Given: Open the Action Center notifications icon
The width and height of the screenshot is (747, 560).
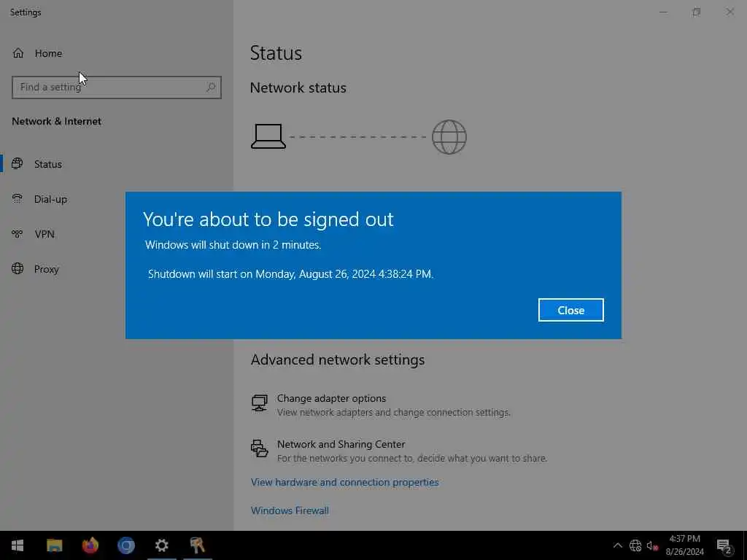Looking at the screenshot, I should [x=724, y=545].
